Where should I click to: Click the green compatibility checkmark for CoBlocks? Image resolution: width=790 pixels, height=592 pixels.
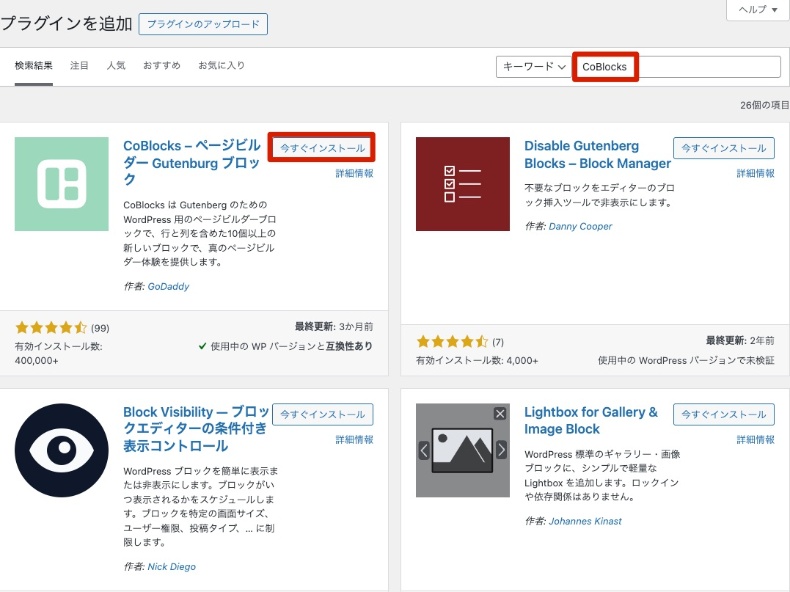pos(202,346)
